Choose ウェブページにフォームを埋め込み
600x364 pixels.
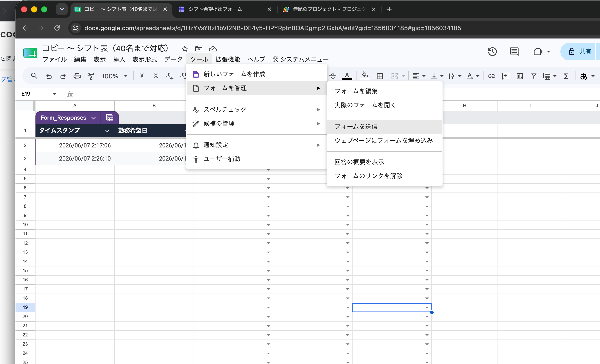[385, 140]
